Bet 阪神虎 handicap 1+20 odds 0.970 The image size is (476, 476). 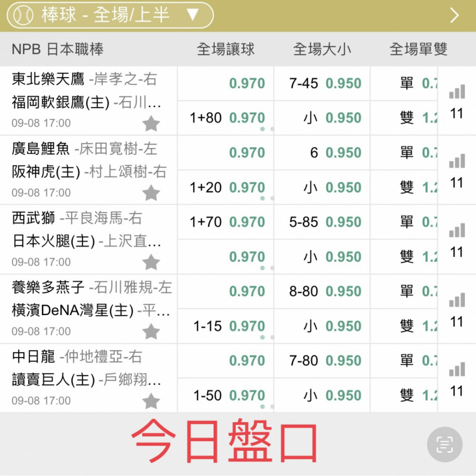click(x=226, y=187)
